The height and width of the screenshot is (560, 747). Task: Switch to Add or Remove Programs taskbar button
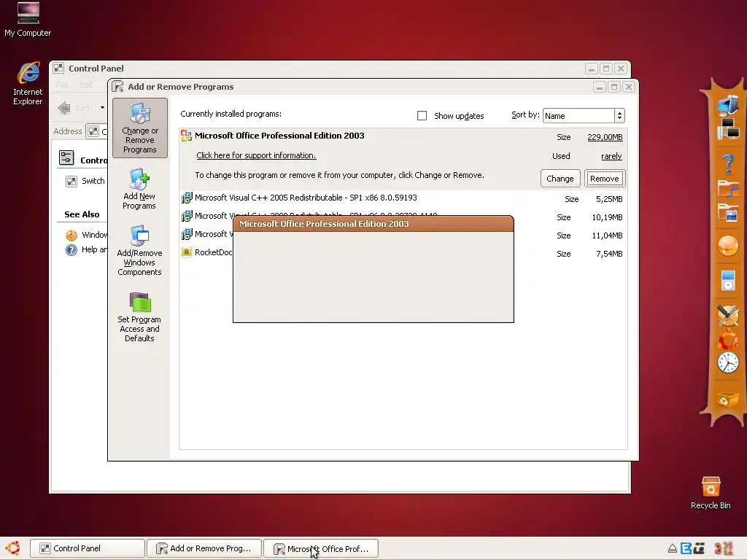point(204,548)
